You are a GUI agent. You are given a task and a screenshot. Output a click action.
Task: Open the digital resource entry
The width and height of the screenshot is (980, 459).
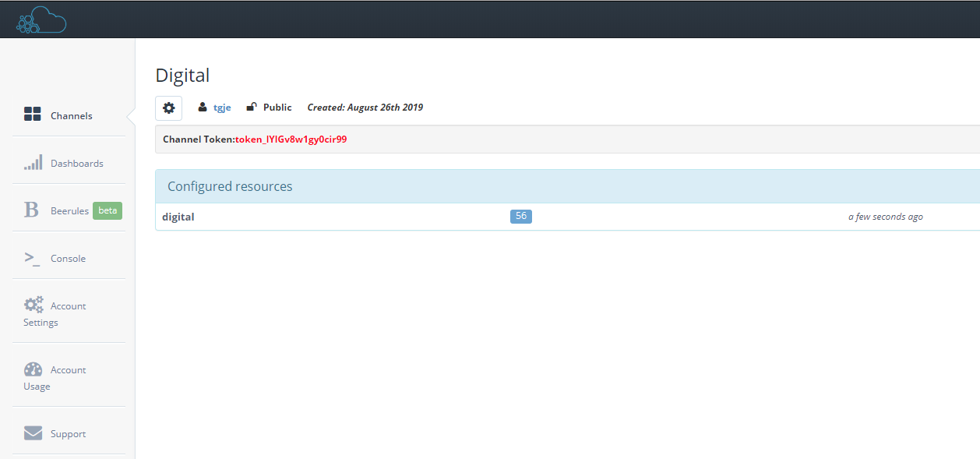[x=178, y=217]
